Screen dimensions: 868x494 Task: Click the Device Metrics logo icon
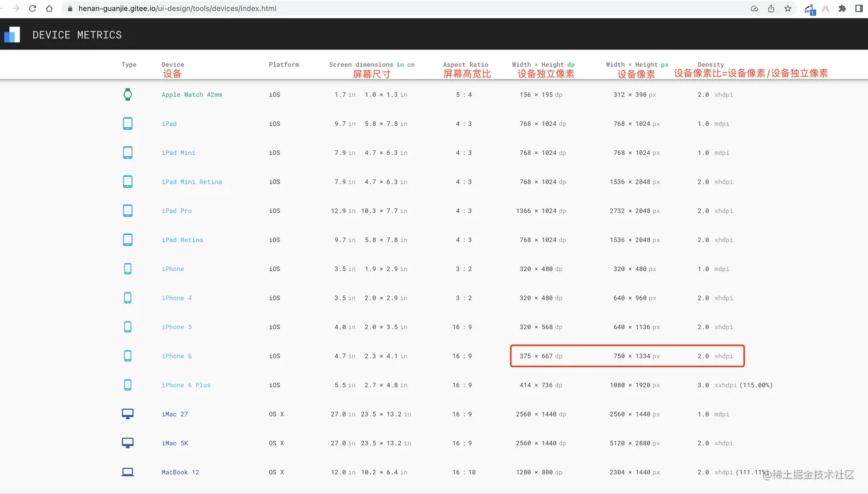pos(12,34)
